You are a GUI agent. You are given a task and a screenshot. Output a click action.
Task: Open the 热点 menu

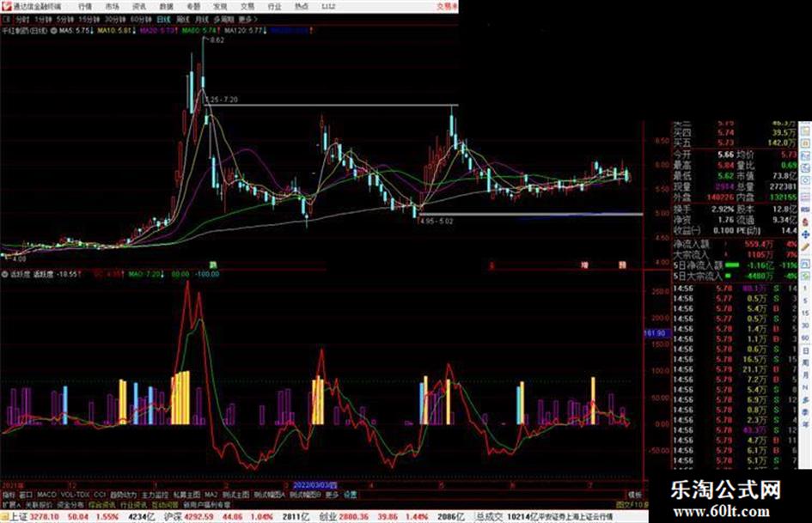pyautogui.click(x=302, y=7)
